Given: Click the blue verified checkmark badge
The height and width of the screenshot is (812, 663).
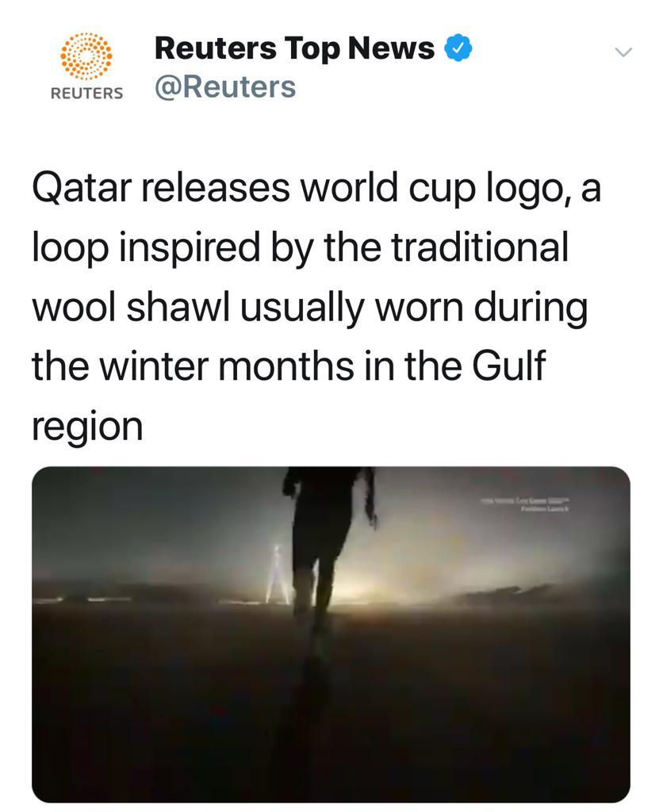Looking at the screenshot, I should click(x=458, y=48).
